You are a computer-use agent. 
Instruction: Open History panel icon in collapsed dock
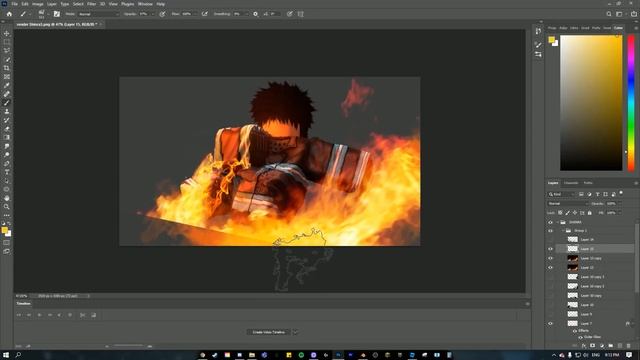(538, 31)
